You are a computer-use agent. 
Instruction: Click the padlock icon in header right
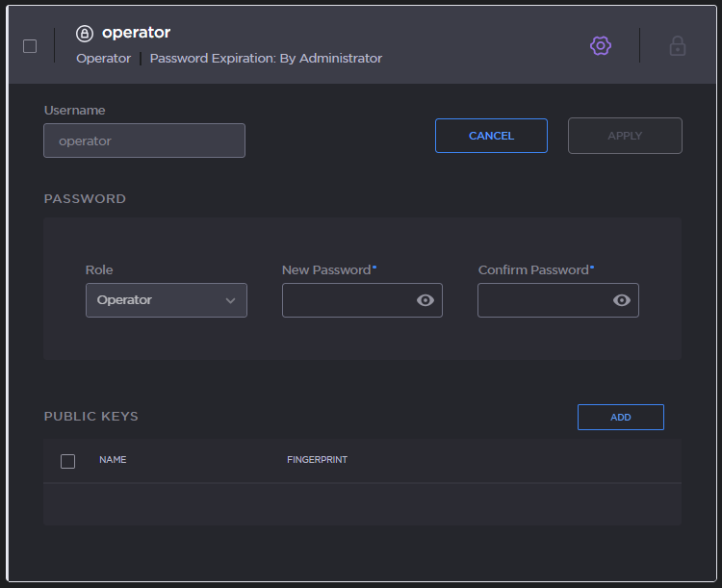click(x=678, y=45)
